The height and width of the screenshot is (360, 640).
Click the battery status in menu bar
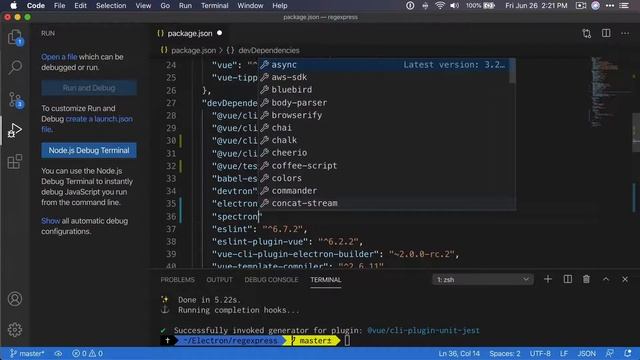(480, 6)
